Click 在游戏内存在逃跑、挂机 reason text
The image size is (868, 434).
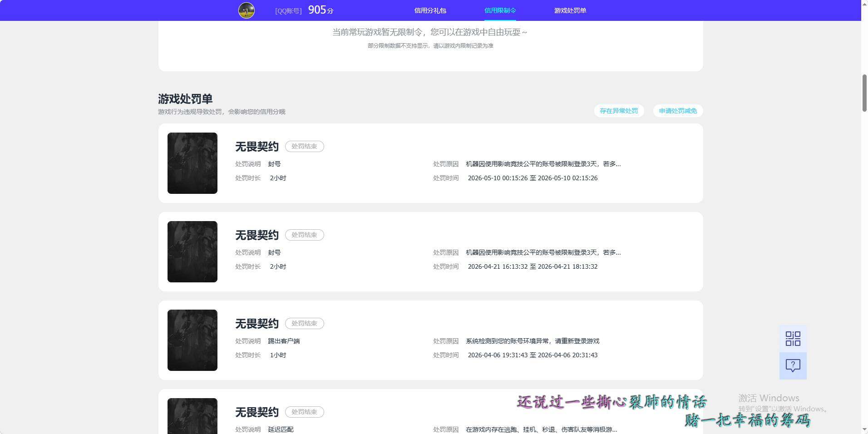click(x=541, y=429)
